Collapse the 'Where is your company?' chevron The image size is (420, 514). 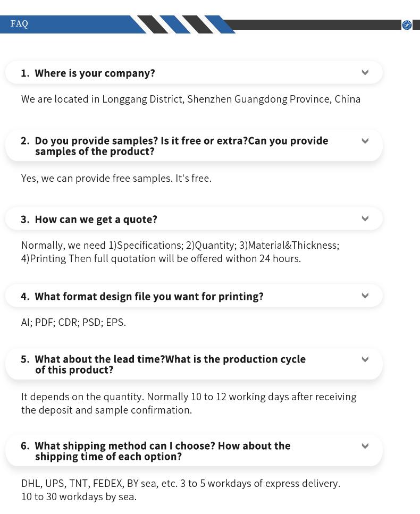(365, 72)
